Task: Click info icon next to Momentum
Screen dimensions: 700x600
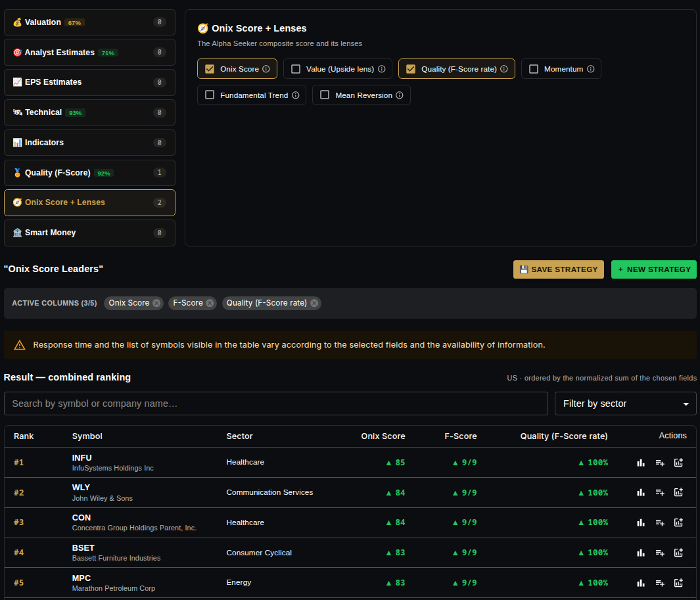Action: (591, 69)
